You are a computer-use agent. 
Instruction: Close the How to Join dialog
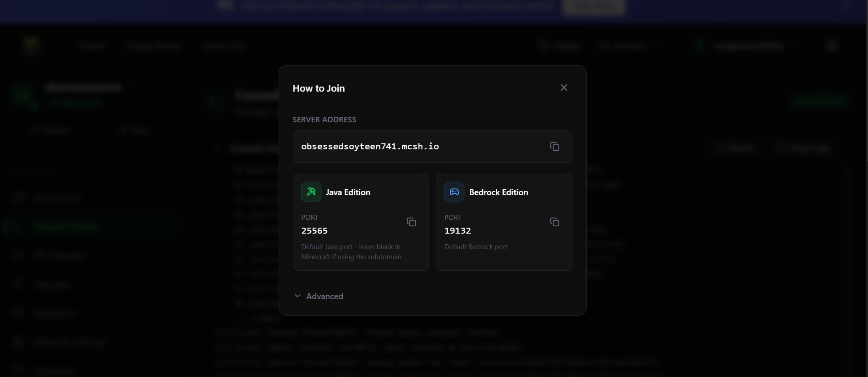point(564,87)
